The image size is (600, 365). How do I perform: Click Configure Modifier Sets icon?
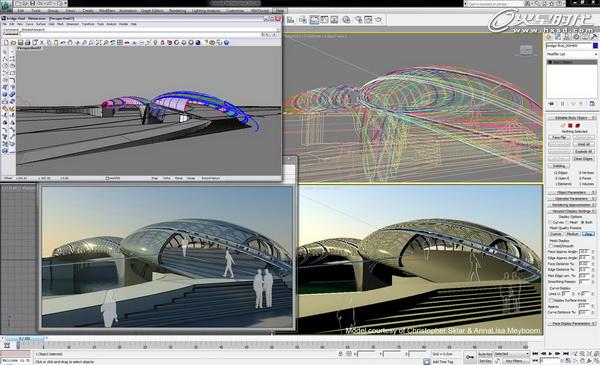(x=592, y=104)
